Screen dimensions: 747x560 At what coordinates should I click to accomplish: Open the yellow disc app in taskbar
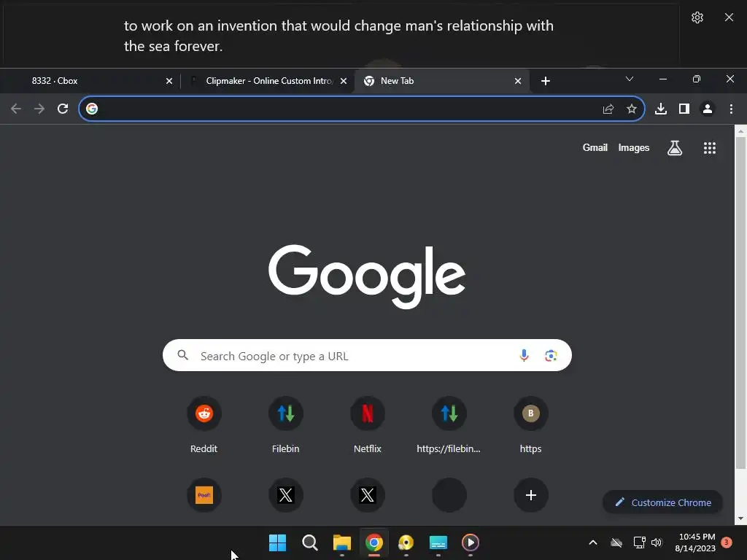click(406, 542)
